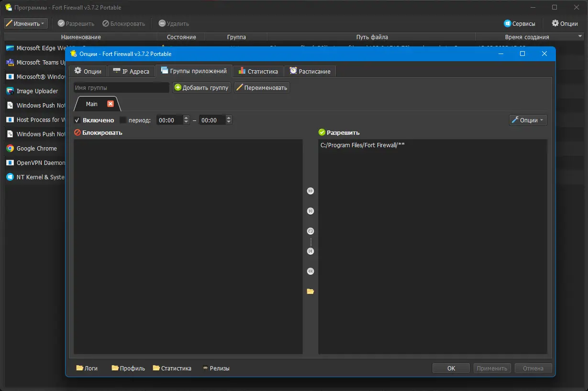Expand the group Опции wrench dropdown
This screenshot has width=588, height=391.
point(528,120)
